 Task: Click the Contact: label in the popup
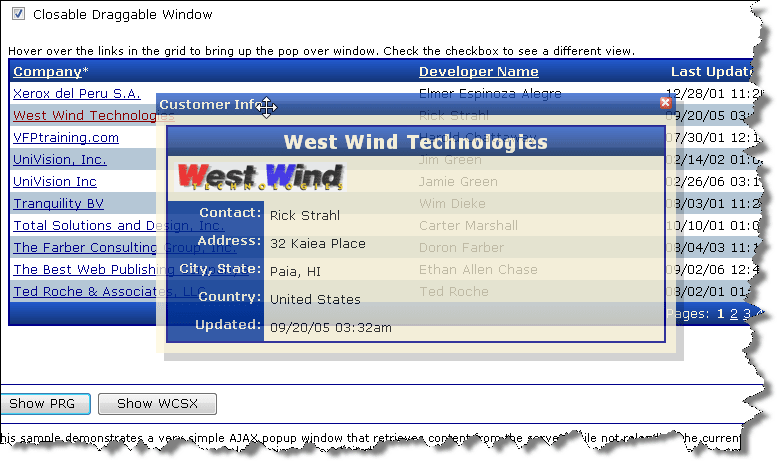tap(230, 213)
